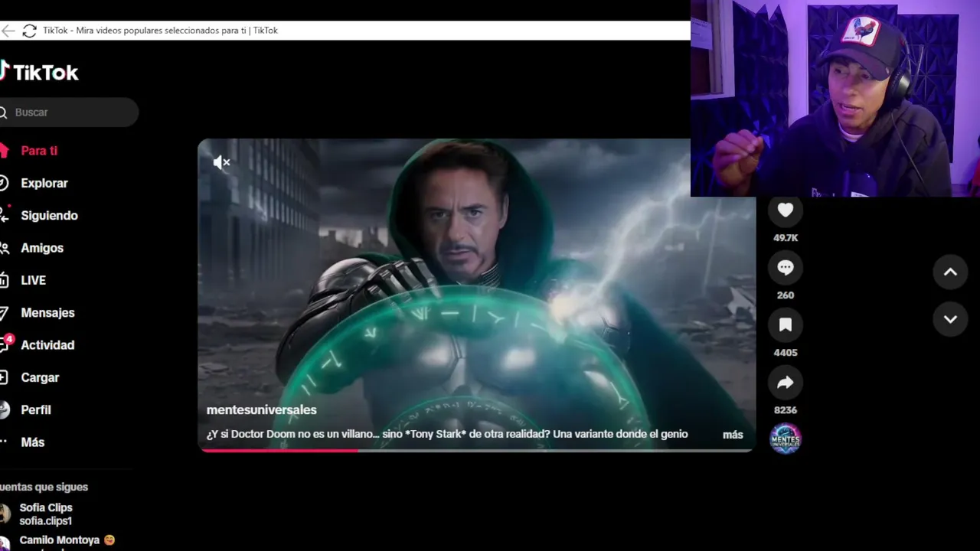This screenshot has height=551, width=980.
Task: Click the video caption about Doctor Doom
Action: point(447,434)
